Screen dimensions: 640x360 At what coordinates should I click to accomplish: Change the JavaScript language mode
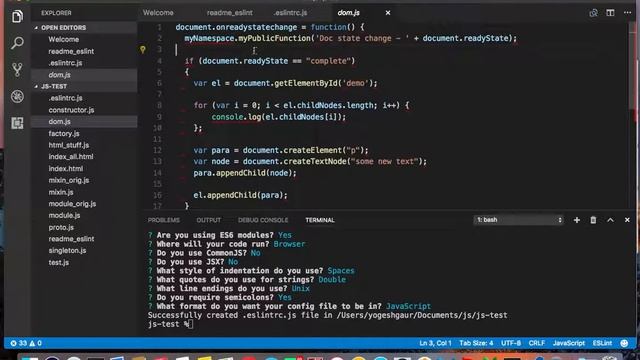click(569, 343)
